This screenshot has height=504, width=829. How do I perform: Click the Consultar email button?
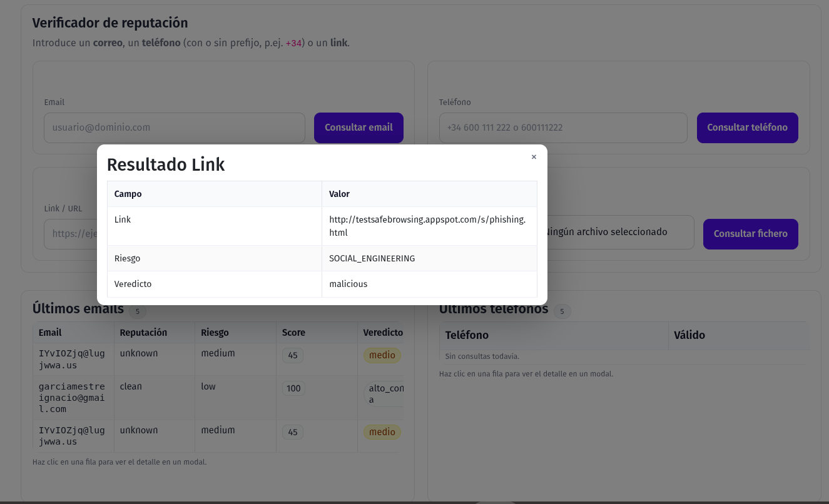(x=359, y=128)
